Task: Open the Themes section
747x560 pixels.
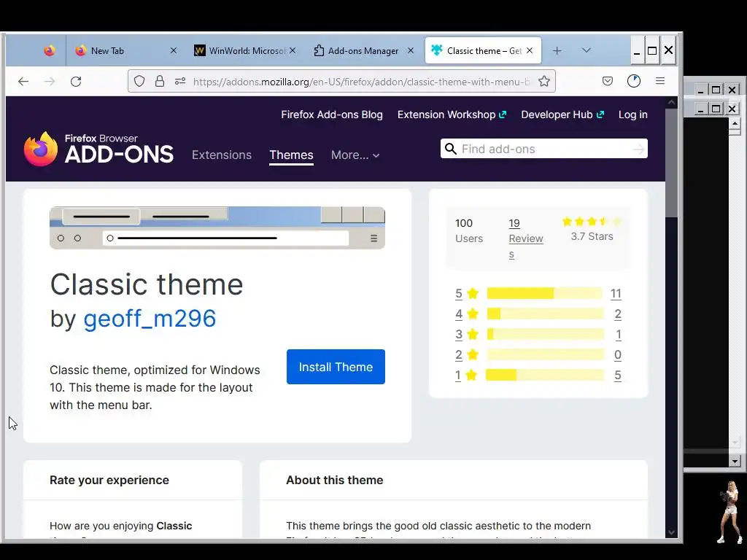Action: click(x=291, y=155)
